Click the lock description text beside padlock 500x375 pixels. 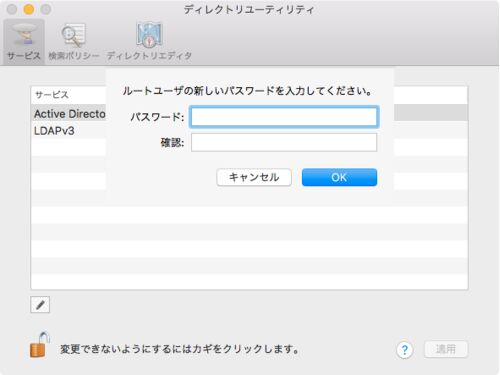point(179,349)
